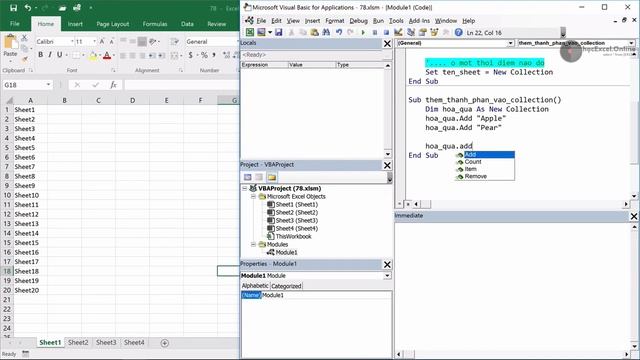Image resolution: width=640 pixels, height=360 pixels.
Task: Switch to Page Layout tab in Excel
Action: [x=113, y=24]
